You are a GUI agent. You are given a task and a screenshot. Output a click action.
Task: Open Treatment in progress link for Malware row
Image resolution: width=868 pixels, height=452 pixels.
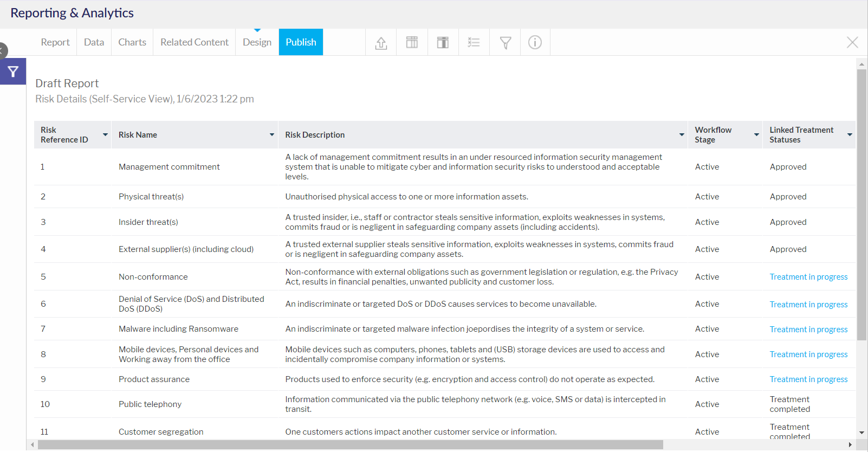pyautogui.click(x=808, y=330)
